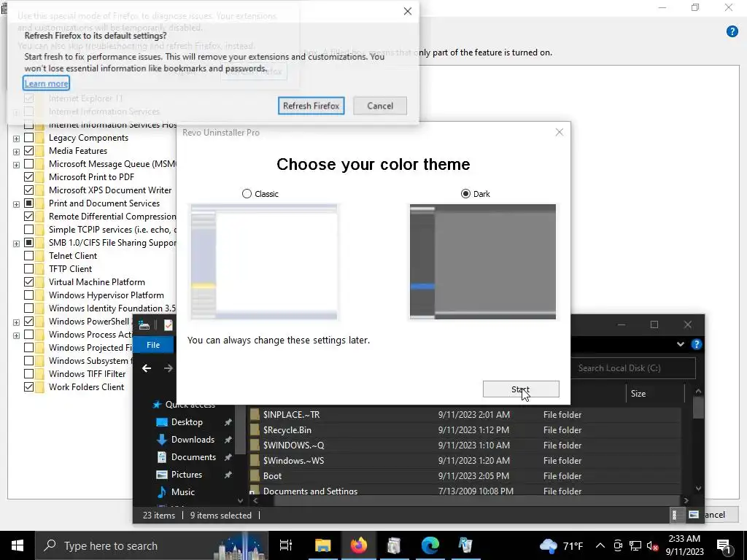Select Windows TIFF IFilter feature
747x560 pixels.
pos(88,374)
